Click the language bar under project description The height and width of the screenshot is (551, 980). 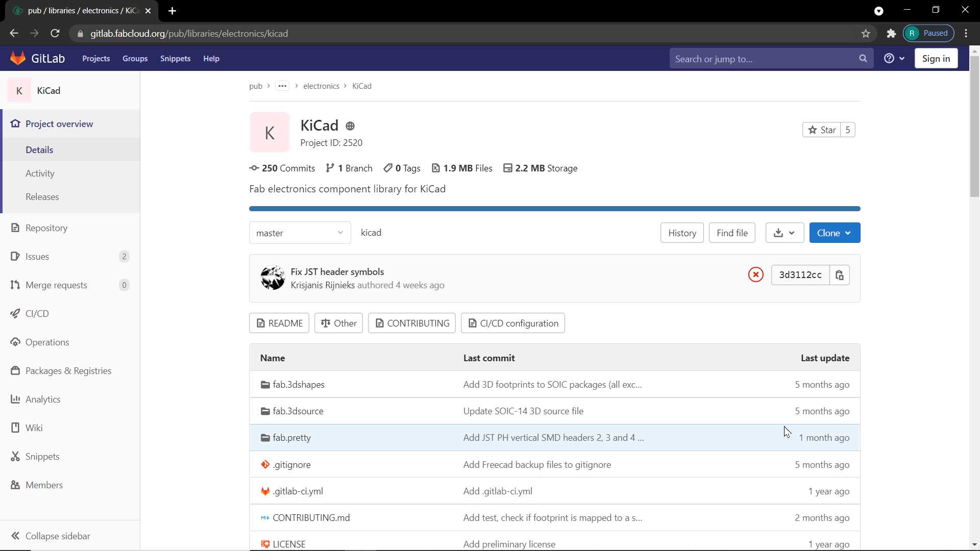[555, 209]
